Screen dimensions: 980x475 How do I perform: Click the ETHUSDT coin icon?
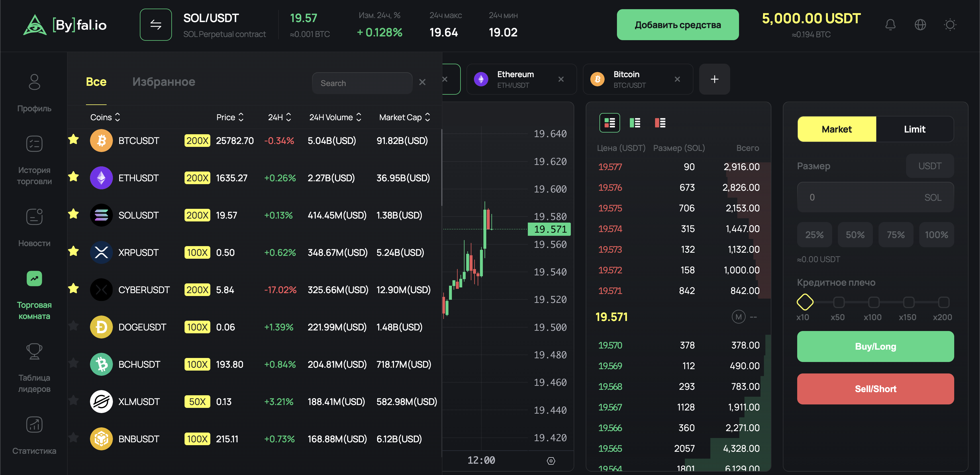point(101,178)
